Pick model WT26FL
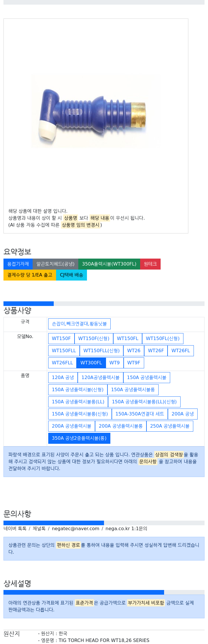Screen dimensions: 208x644 (x=181, y=351)
